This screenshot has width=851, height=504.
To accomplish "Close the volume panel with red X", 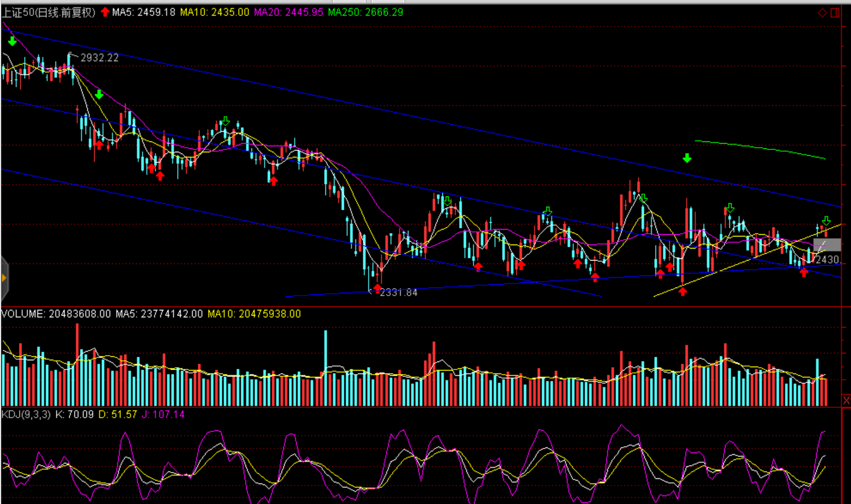I will click(x=846, y=400).
